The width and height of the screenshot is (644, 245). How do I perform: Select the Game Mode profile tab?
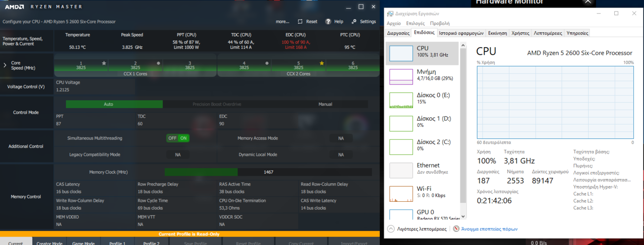tap(83, 241)
